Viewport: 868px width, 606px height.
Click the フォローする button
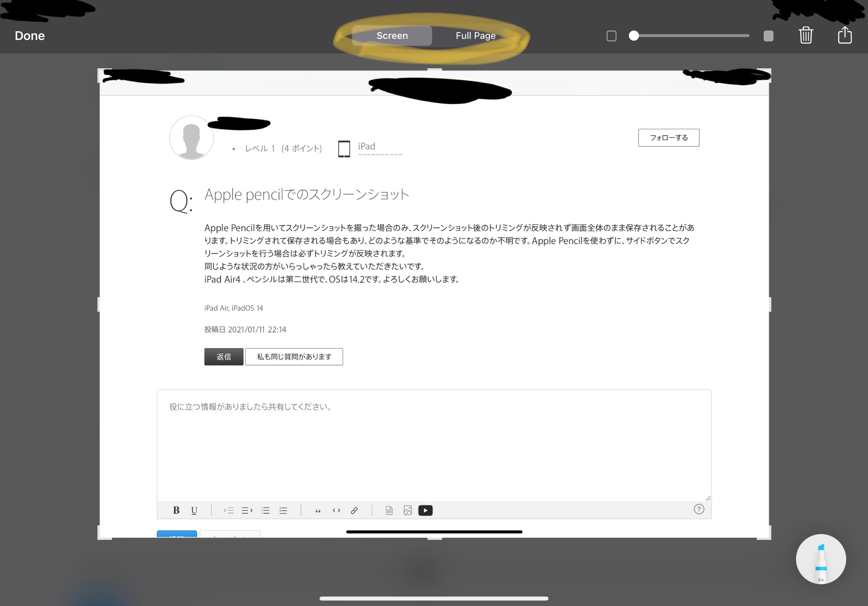668,138
